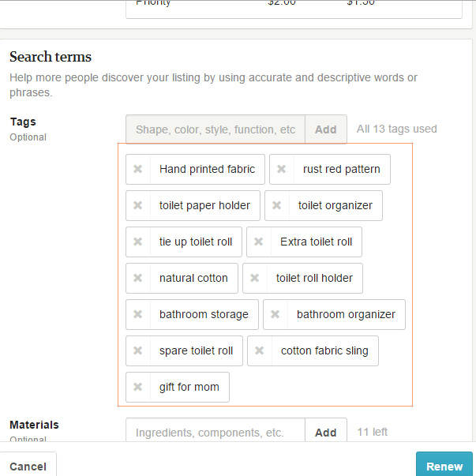Select 'gift for mom' tag text

(x=189, y=387)
